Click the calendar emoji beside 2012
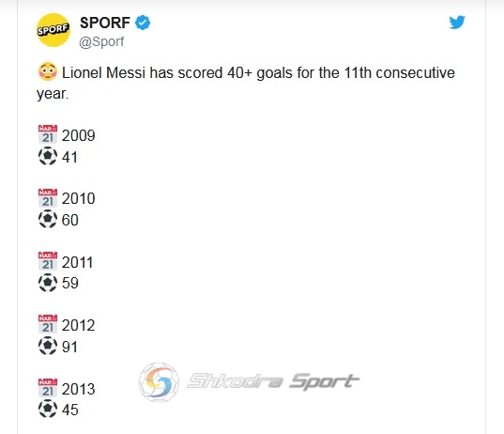The height and width of the screenshot is (434, 504). [48, 324]
